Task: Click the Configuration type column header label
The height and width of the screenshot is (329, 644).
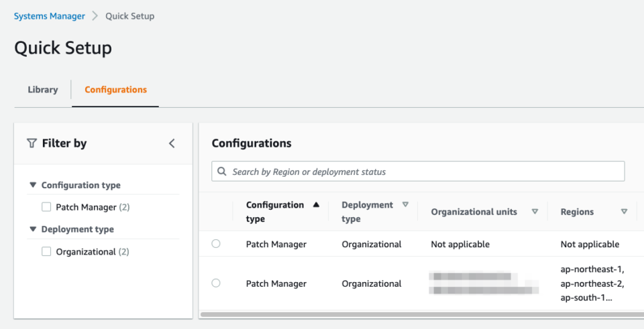Action: click(x=275, y=212)
